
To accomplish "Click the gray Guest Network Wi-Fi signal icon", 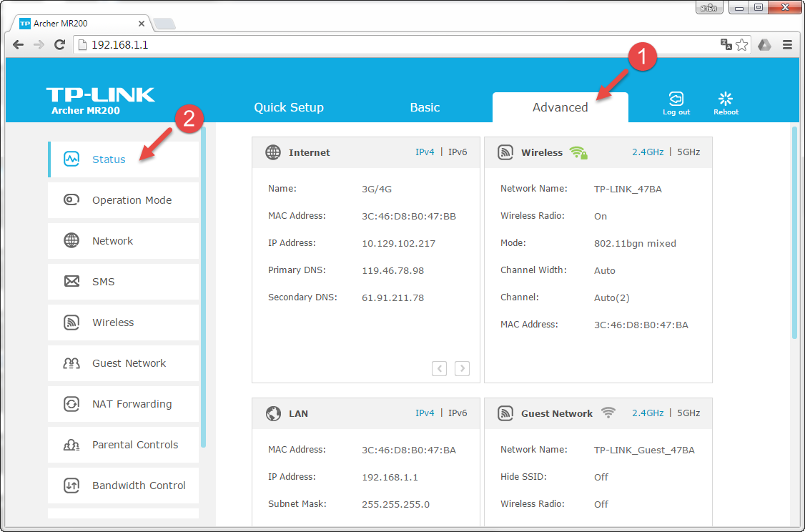I will pos(608,413).
